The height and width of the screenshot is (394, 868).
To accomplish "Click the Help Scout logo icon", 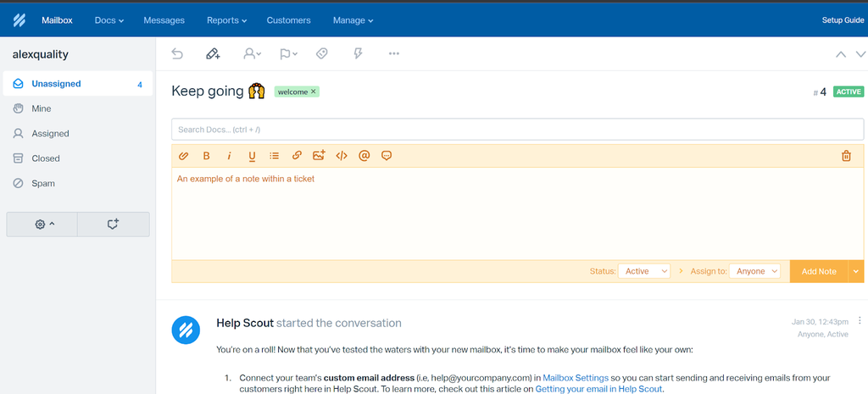I will [19, 20].
